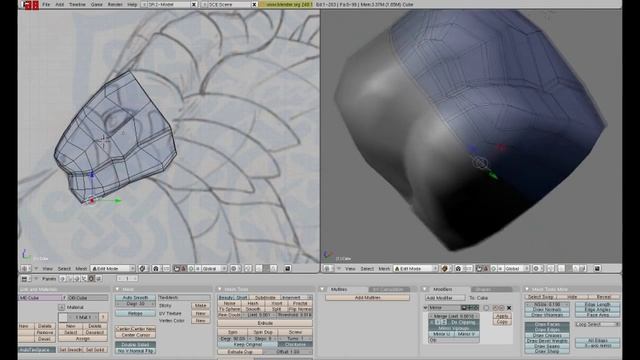Viewport: 640px width, 360px height.
Task: Open the Editing context buttons icon
Action: pyautogui.click(x=91, y=279)
